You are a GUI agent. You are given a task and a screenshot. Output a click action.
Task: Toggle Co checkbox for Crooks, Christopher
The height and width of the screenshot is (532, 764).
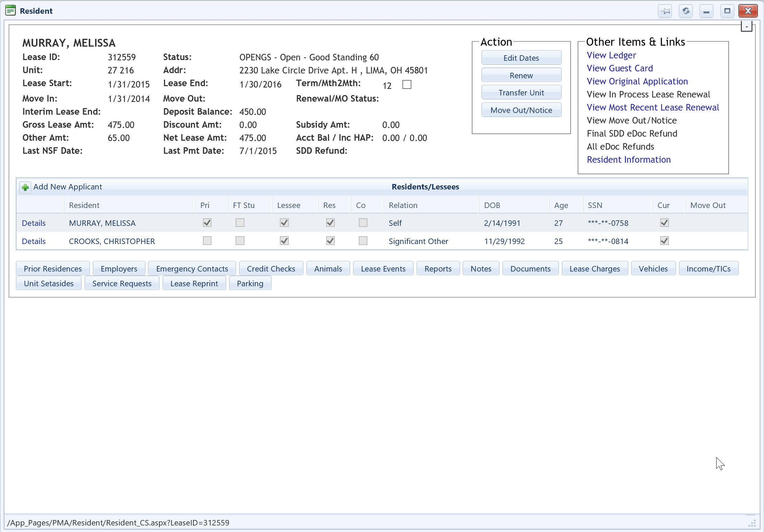(363, 241)
